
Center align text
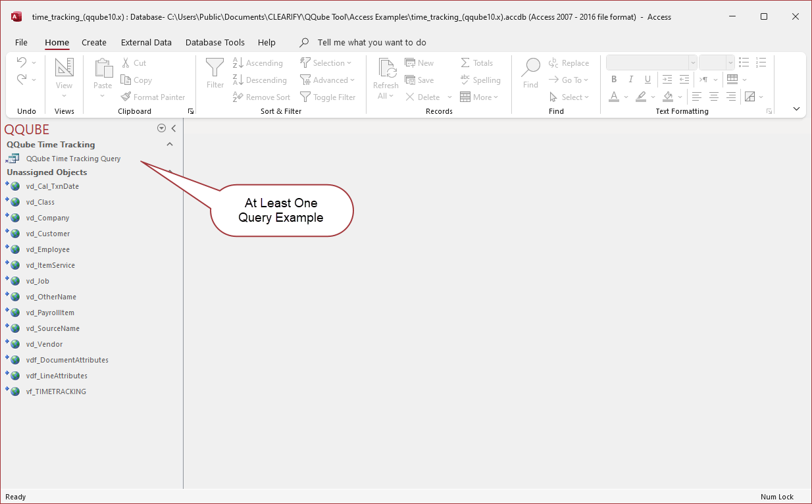[x=714, y=97]
